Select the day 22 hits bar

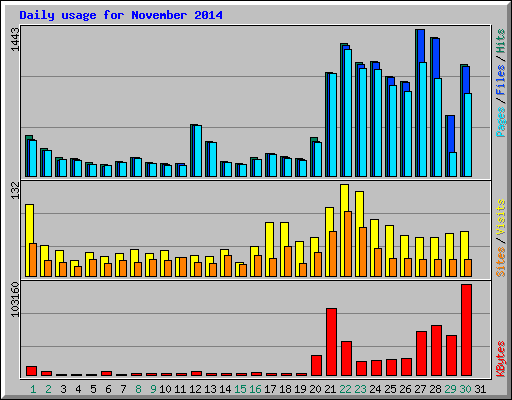[x=341, y=110]
